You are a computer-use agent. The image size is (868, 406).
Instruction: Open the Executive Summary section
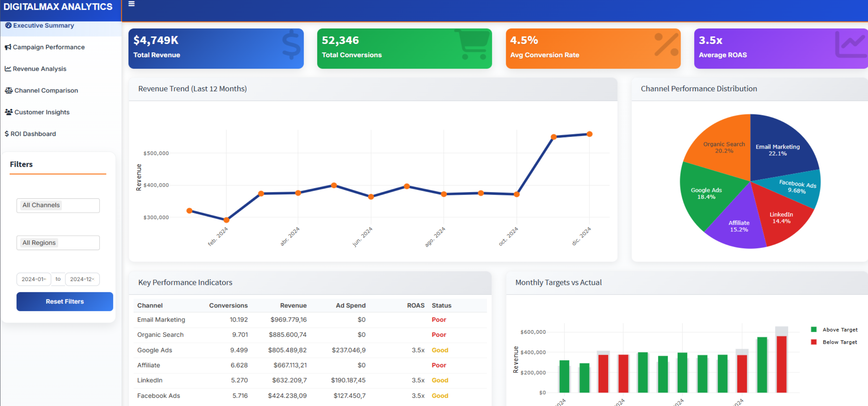coord(44,25)
